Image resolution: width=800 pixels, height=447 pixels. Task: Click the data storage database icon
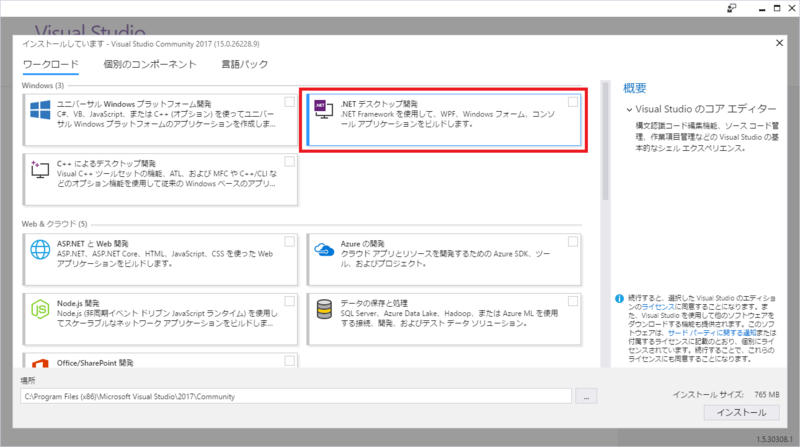[x=324, y=309]
